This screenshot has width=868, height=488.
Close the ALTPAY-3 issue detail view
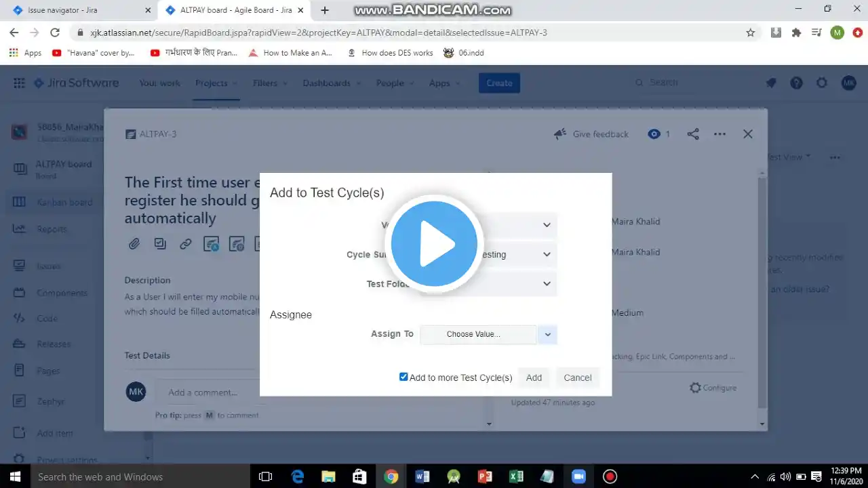click(748, 134)
